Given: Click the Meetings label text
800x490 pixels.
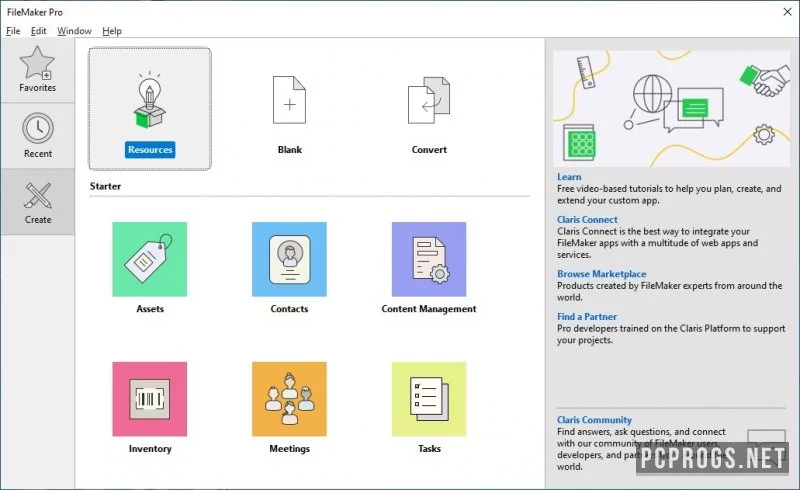Looking at the screenshot, I should coord(289,449).
